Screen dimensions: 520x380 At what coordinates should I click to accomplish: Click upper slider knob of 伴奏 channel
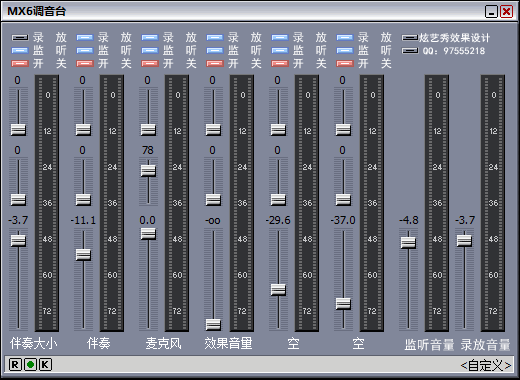point(83,130)
